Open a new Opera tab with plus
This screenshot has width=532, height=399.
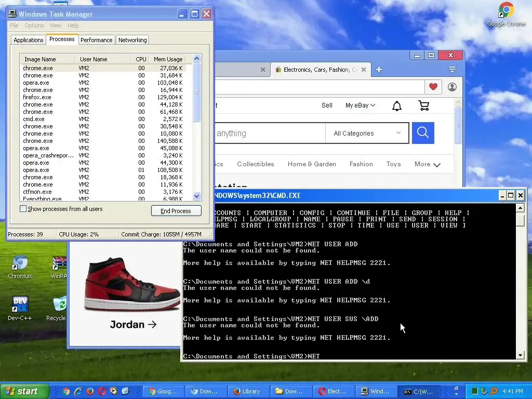point(379,70)
